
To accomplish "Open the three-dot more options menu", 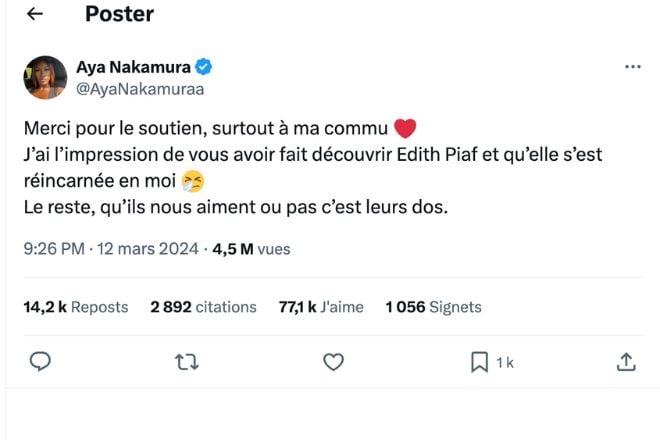I will tap(632, 67).
